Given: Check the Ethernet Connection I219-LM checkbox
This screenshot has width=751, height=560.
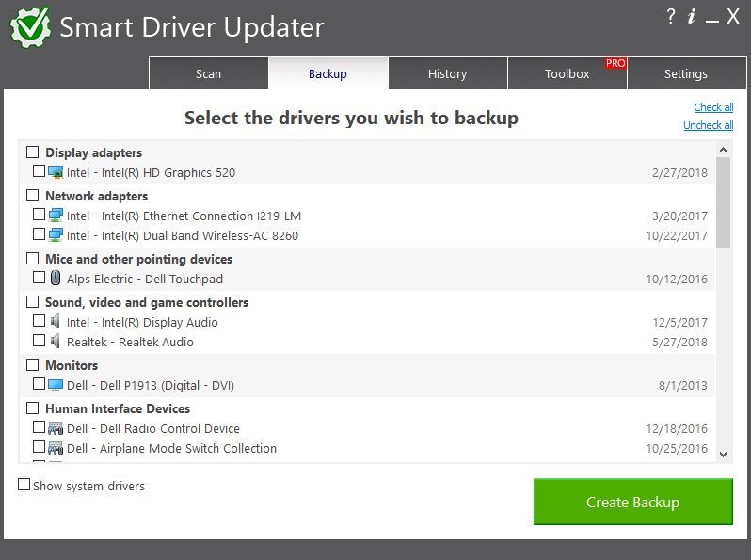Looking at the screenshot, I should (x=39, y=215).
